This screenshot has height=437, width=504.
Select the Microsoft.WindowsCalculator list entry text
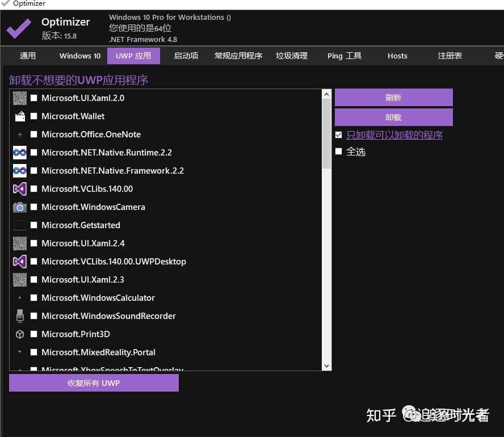tap(98, 298)
